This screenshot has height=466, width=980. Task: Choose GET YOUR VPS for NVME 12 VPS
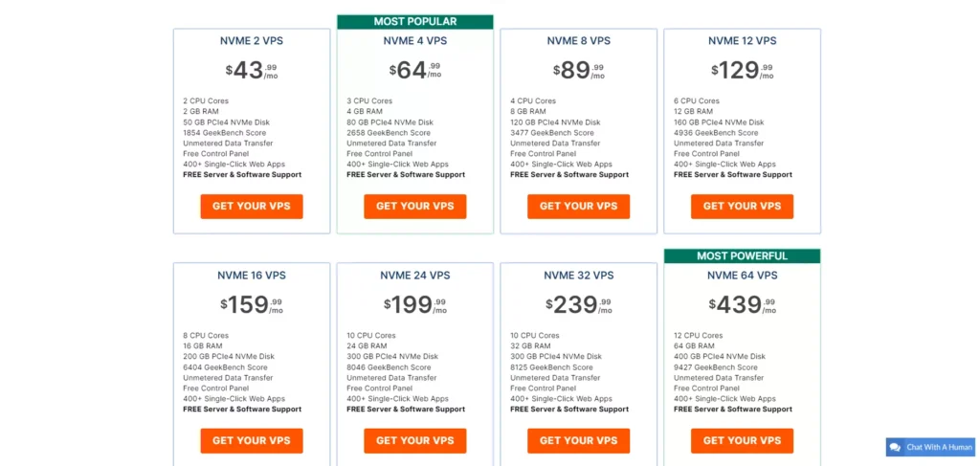742,206
